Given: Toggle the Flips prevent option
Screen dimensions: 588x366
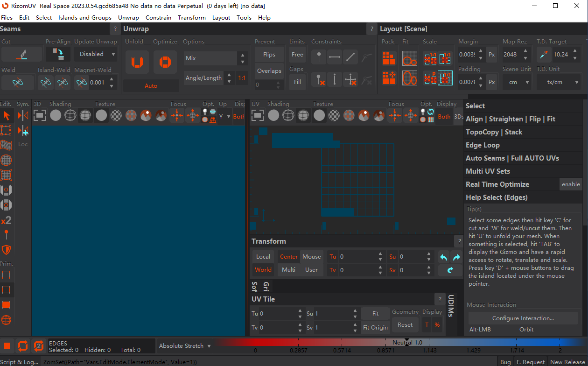Looking at the screenshot, I should pos(269,55).
